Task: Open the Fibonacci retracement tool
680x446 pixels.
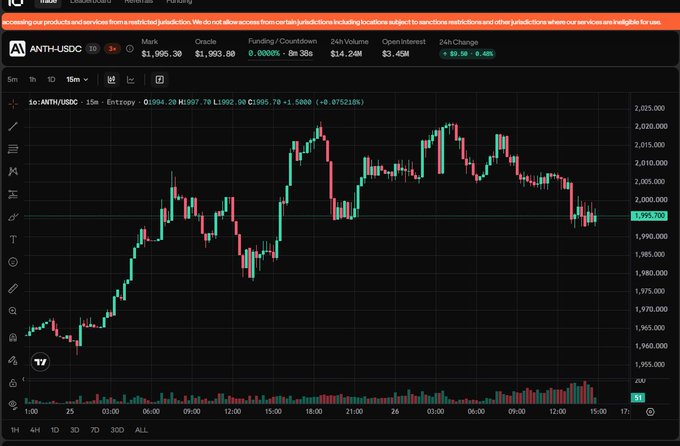Action: 13,149
